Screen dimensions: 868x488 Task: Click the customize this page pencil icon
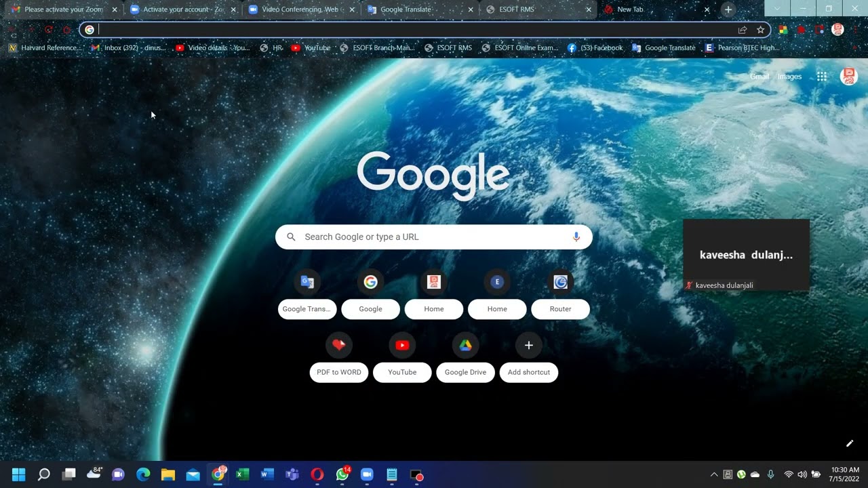(x=850, y=443)
